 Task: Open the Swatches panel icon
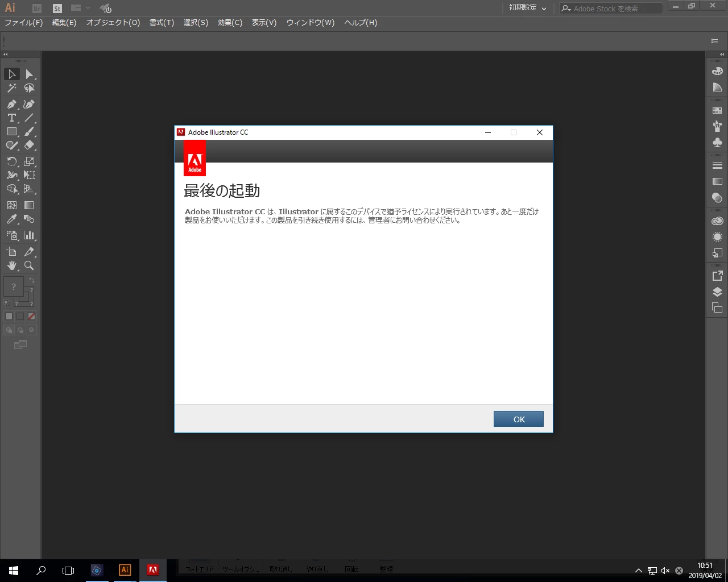[x=717, y=110]
